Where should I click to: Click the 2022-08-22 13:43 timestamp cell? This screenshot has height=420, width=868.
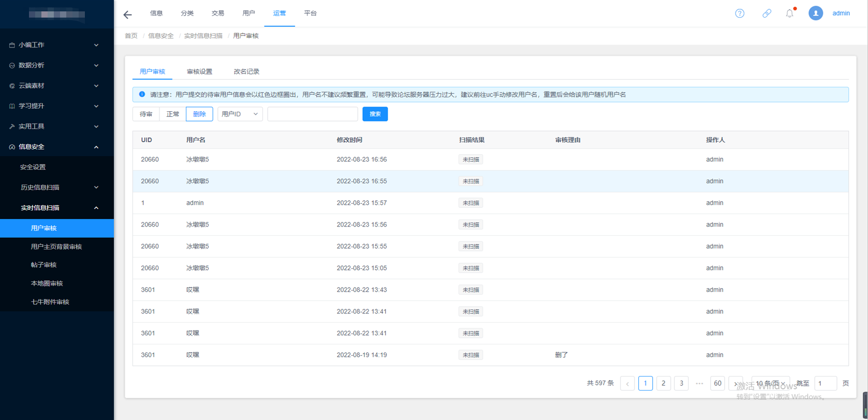(362, 290)
